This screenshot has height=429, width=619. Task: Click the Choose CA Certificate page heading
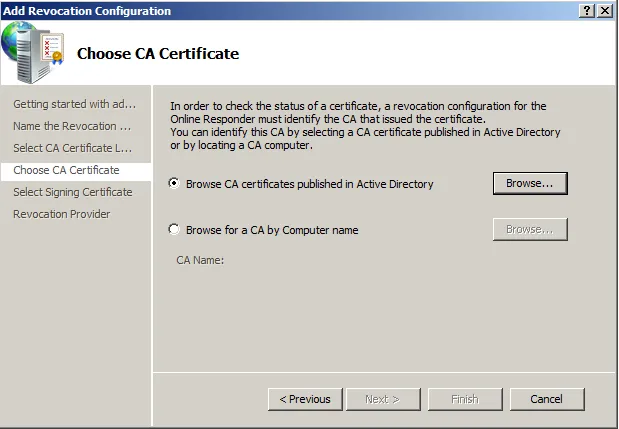[158, 53]
